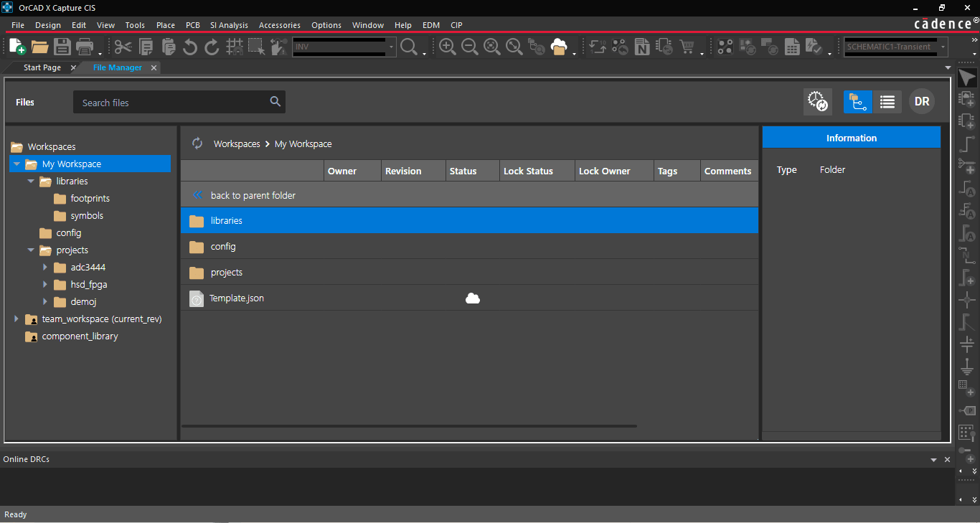The width and height of the screenshot is (980, 523).
Task: Select the Template.json file row
Action: (x=469, y=298)
